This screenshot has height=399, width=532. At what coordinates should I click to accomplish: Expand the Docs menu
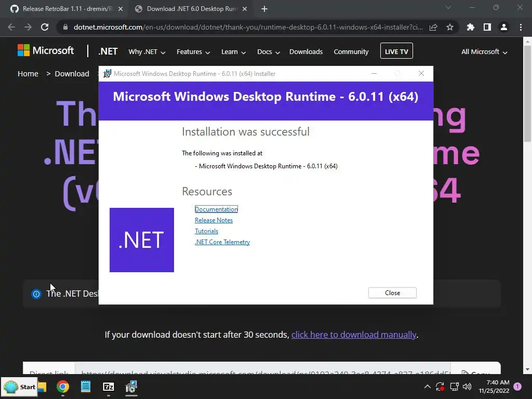[x=269, y=52]
